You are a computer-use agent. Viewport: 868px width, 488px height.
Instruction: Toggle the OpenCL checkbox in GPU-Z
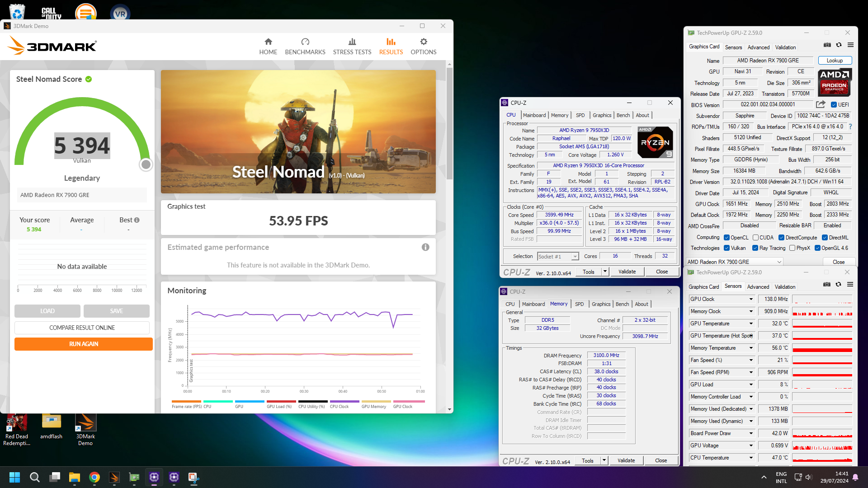point(726,238)
